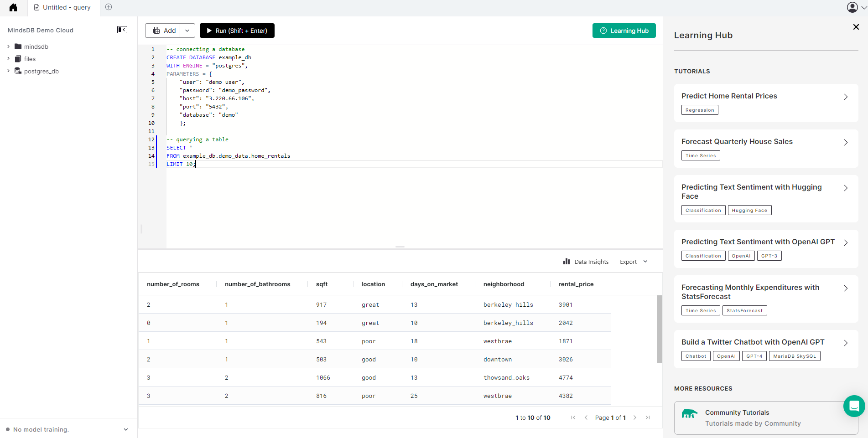Click the Chatbot tag
The image size is (868, 438).
pyautogui.click(x=696, y=356)
